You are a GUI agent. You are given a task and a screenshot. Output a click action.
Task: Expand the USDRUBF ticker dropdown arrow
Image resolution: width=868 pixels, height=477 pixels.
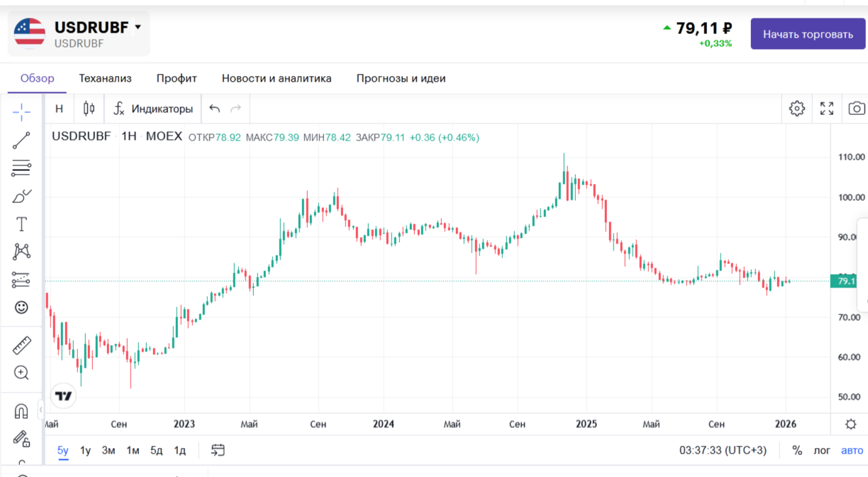coord(138,27)
